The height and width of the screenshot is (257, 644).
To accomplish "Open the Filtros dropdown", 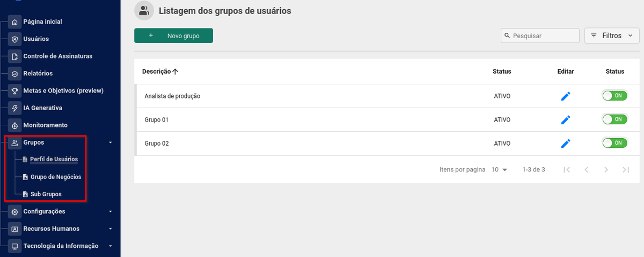I will [x=612, y=36].
